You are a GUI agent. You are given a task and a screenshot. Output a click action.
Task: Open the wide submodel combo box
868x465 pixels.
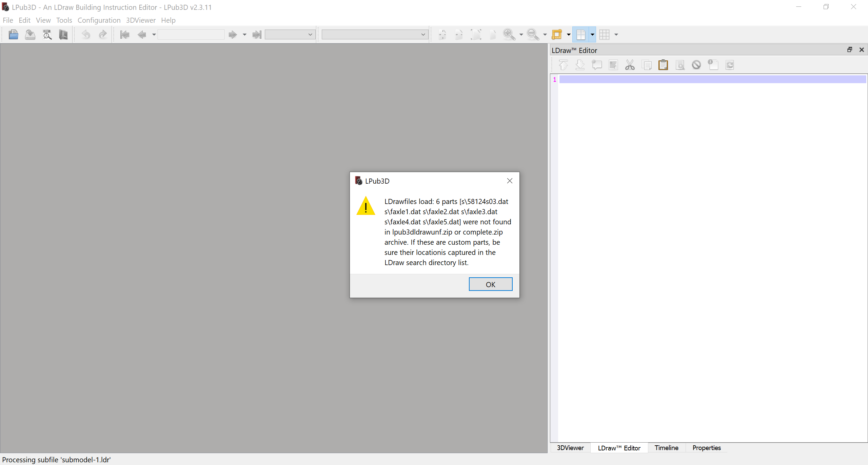point(374,34)
